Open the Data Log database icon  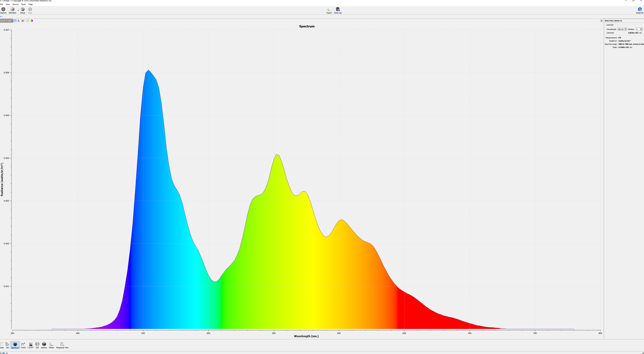pyautogui.click(x=337, y=10)
